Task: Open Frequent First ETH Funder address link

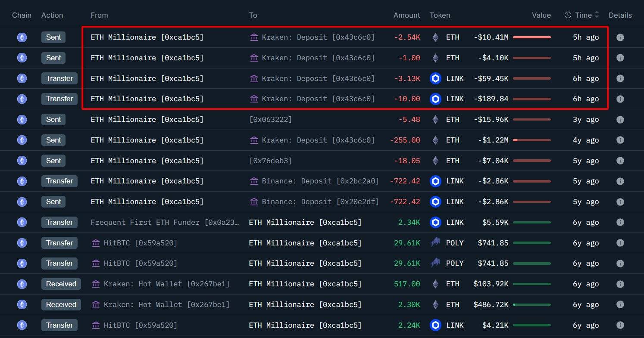Action: coord(164,222)
